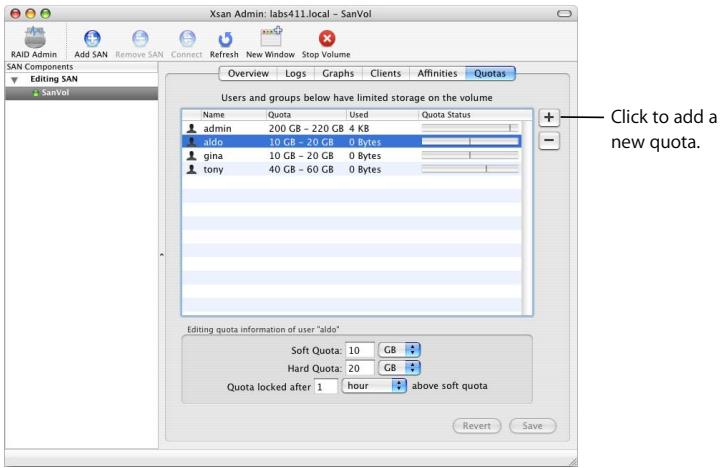Click admin's quota status bar

point(470,128)
